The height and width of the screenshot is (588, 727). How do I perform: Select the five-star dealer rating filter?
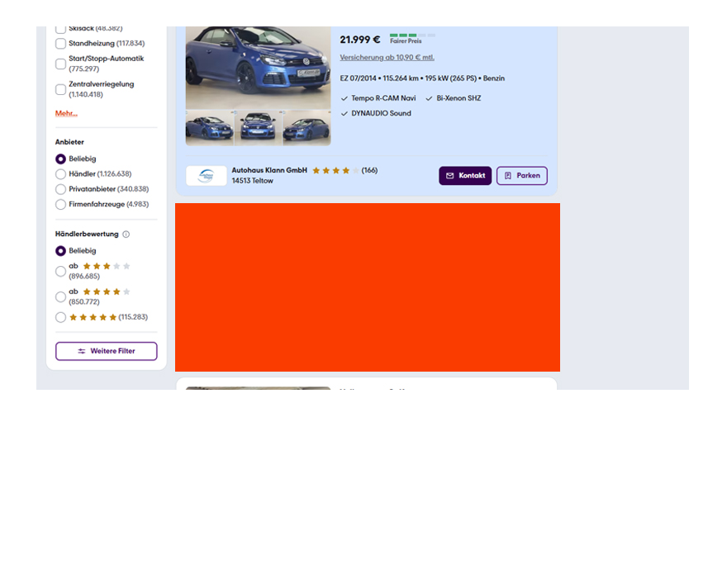pos(60,317)
